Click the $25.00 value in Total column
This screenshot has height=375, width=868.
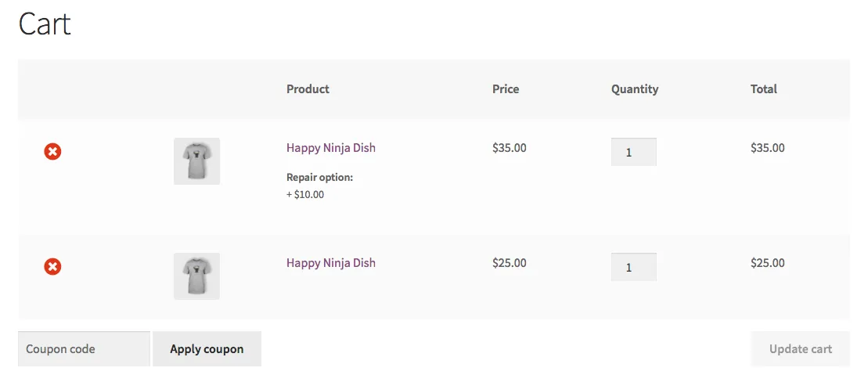tap(767, 263)
